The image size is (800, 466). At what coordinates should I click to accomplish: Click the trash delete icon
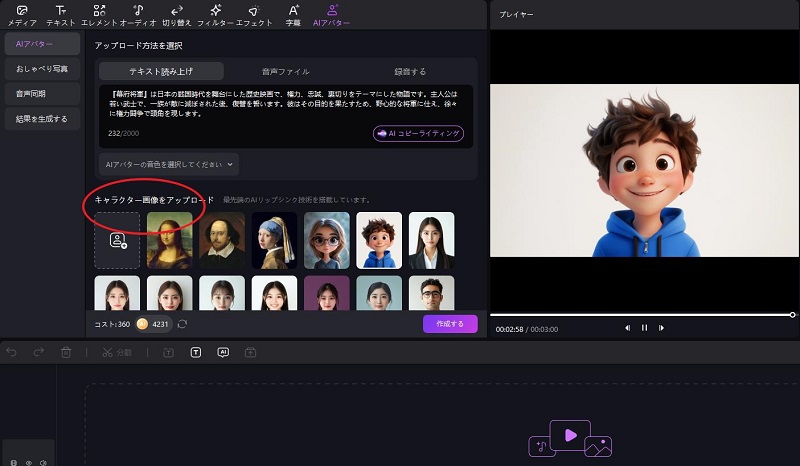(66, 352)
